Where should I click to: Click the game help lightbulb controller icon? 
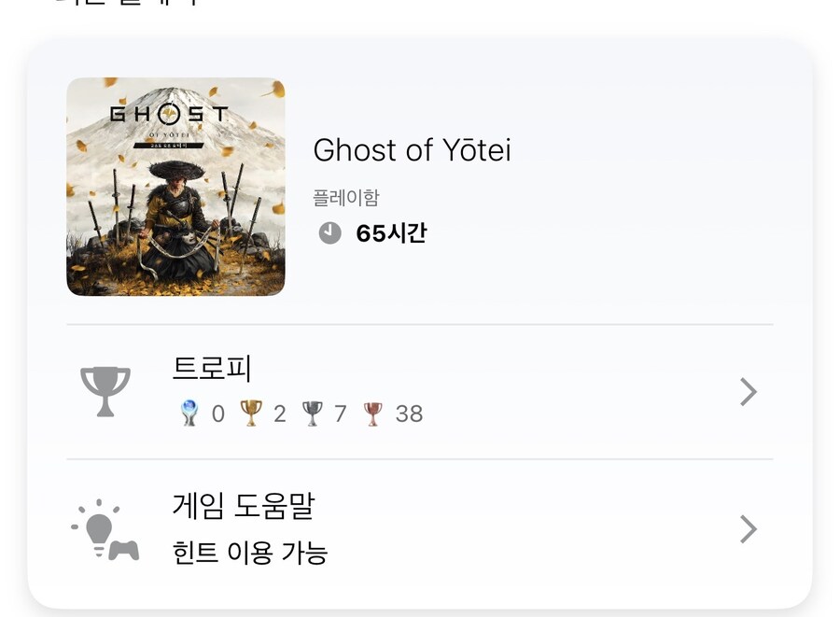click(x=105, y=529)
